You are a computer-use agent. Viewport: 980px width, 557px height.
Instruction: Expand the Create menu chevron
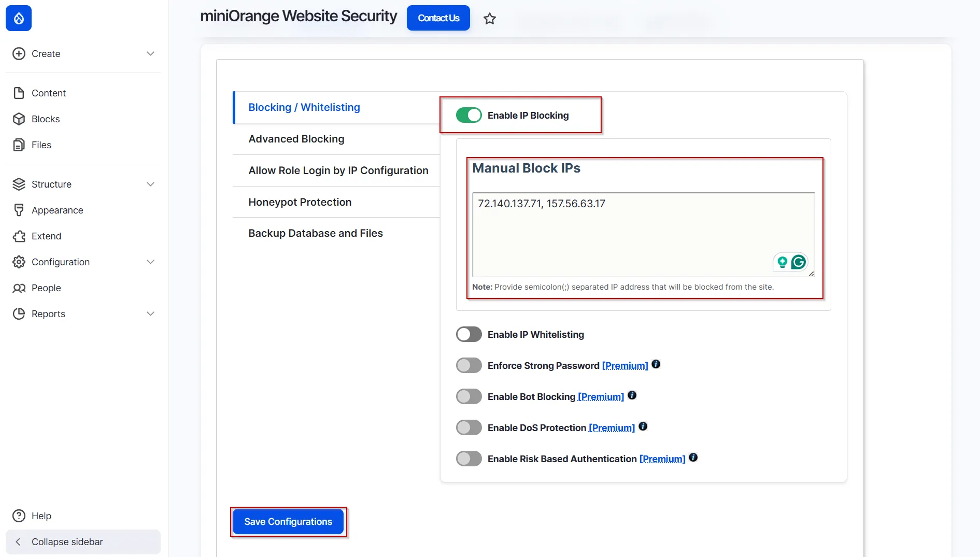150,54
